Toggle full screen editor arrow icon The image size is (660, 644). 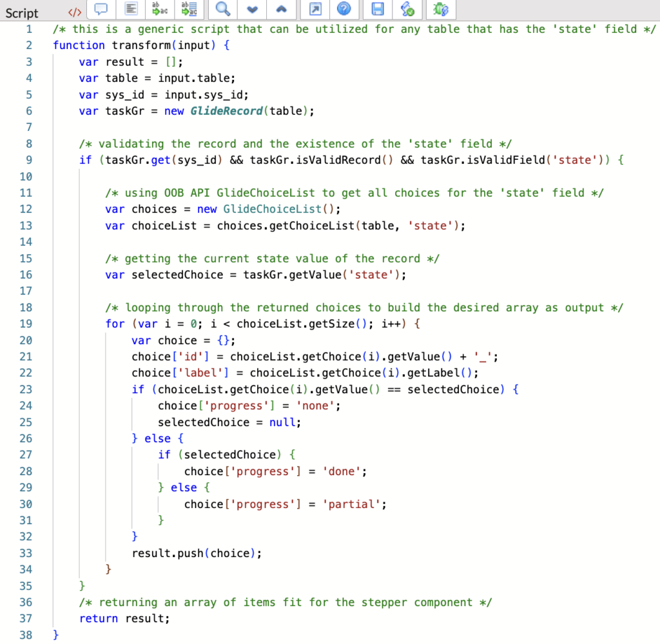click(x=315, y=9)
